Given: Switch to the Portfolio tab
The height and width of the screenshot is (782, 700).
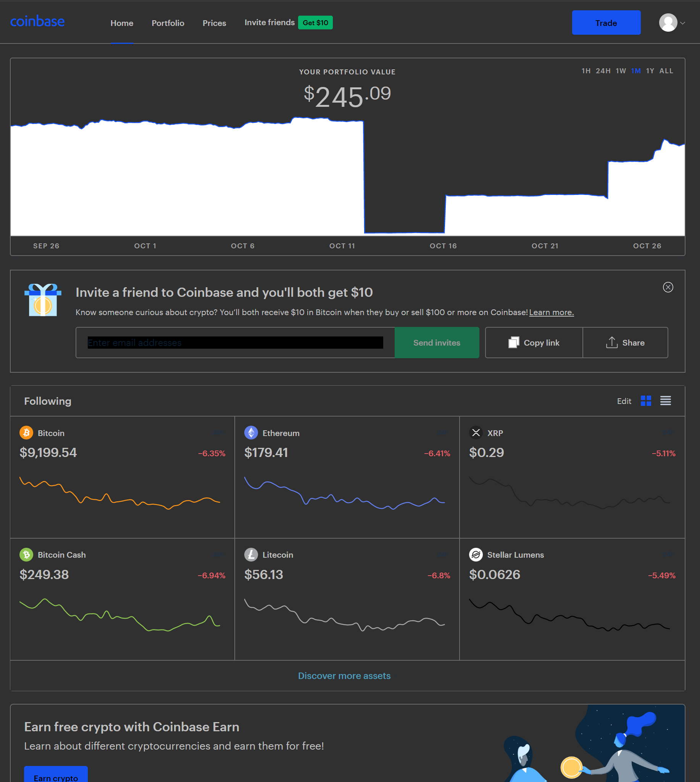Looking at the screenshot, I should pos(168,23).
